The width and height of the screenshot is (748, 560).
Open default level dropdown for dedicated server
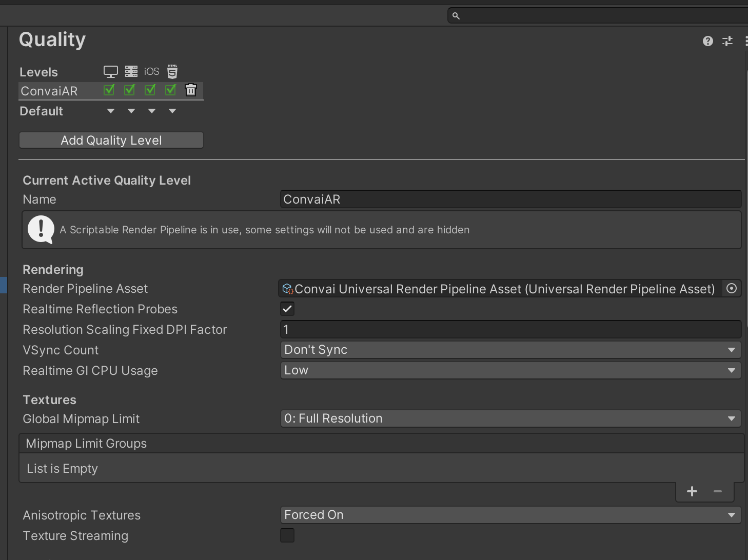pos(131,111)
